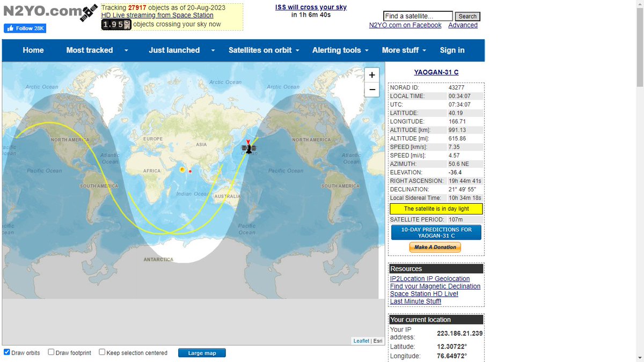The height and width of the screenshot is (362, 644).
Task: Open HD Live streaming from Space Station link
Action: (157, 15)
